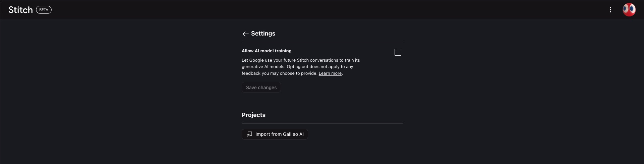Open the Learn more link
The width and height of the screenshot is (644, 164).
click(x=330, y=73)
